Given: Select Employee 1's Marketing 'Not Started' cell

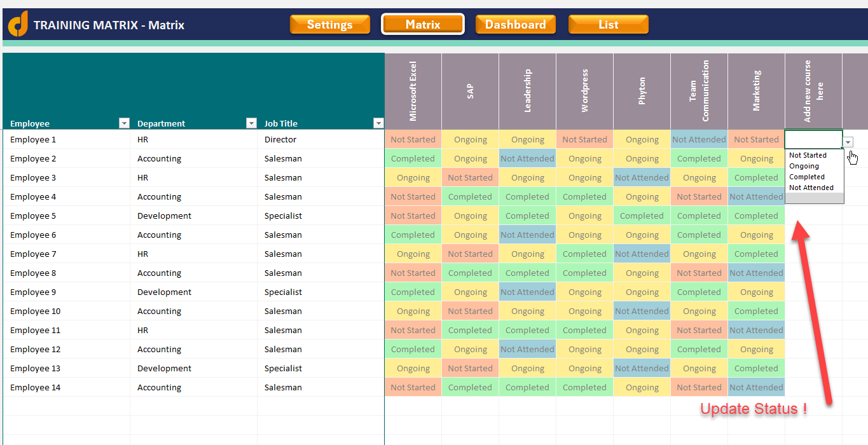Looking at the screenshot, I should 757,139.
